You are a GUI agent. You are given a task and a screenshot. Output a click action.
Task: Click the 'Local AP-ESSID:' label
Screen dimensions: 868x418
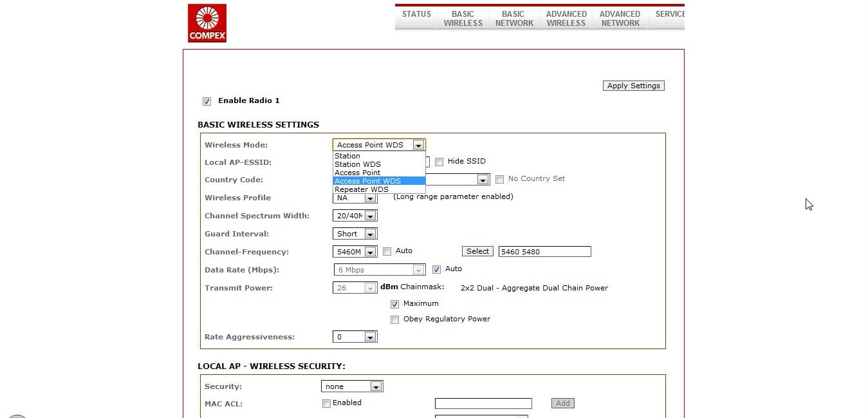click(238, 162)
